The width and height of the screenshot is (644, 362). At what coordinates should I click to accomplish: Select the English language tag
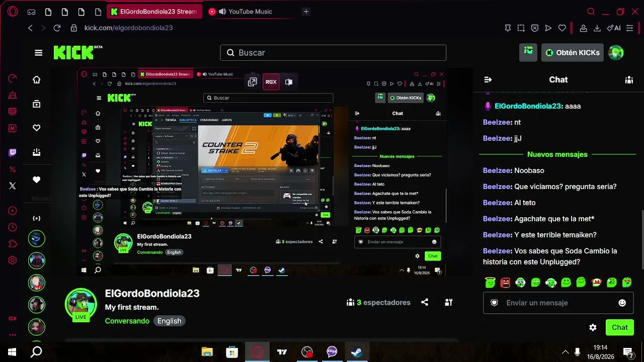pos(169,321)
